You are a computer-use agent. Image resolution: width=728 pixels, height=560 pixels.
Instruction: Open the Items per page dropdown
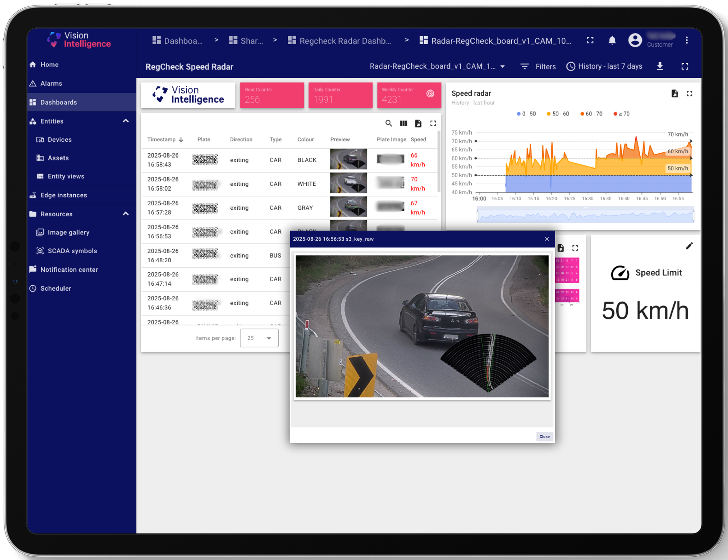coord(259,338)
